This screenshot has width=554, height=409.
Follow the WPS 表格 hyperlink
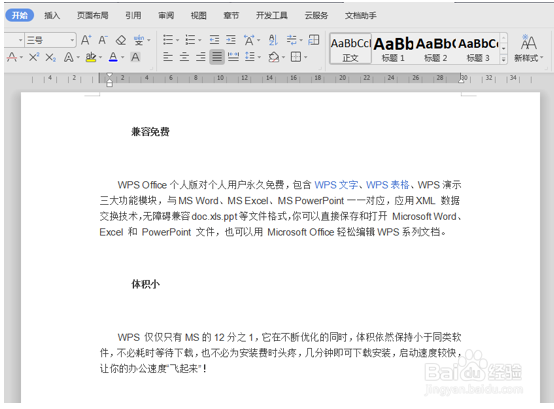click(x=388, y=185)
